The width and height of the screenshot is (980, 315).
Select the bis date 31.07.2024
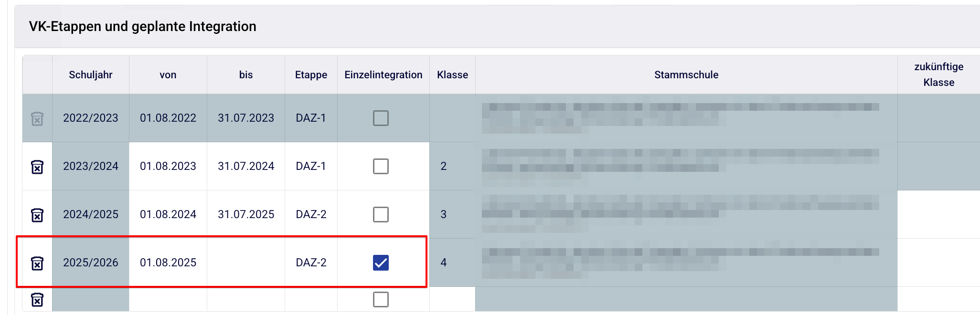[245, 166]
